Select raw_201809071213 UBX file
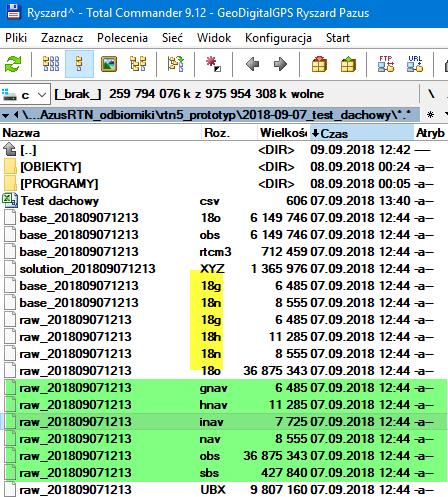This screenshot has width=448, height=497. [x=224, y=490]
